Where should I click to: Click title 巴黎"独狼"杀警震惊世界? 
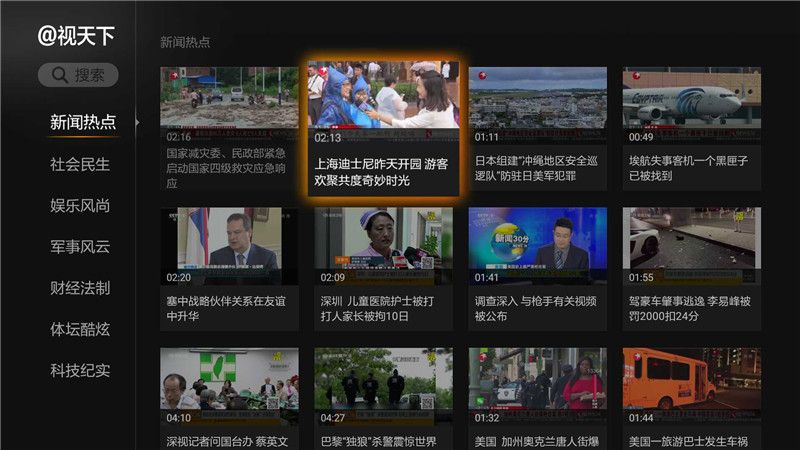pos(379,441)
